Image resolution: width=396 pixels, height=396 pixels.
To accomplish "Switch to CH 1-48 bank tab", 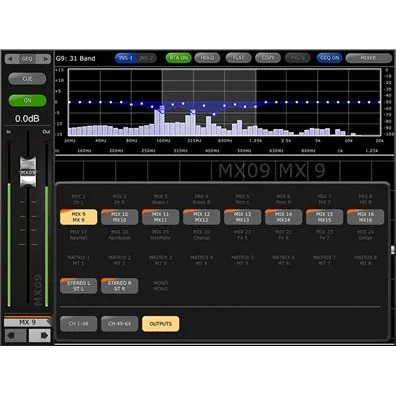I will [x=79, y=324].
